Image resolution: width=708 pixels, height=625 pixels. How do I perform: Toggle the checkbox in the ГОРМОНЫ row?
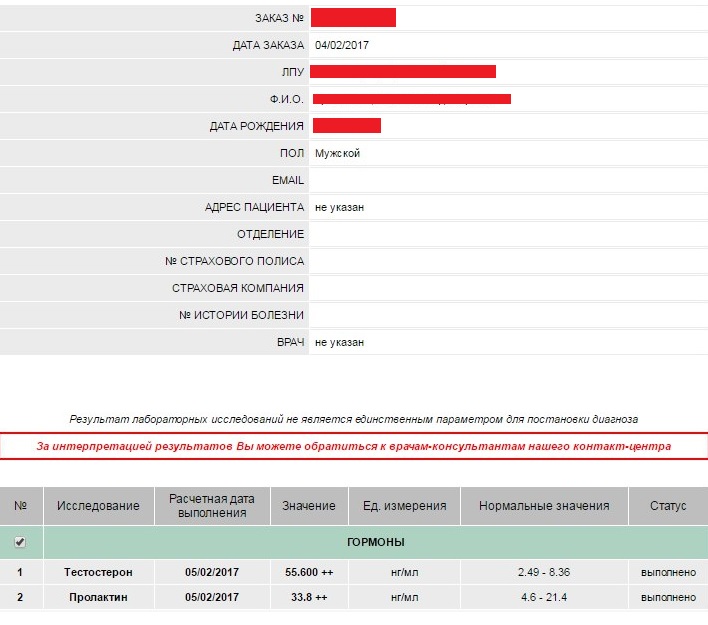click(x=20, y=542)
